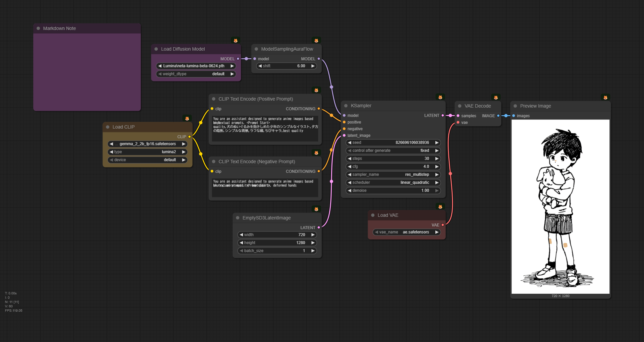Click the '720 × 1280' size label
Image resolution: width=644 pixels, height=342 pixels.
click(x=560, y=296)
